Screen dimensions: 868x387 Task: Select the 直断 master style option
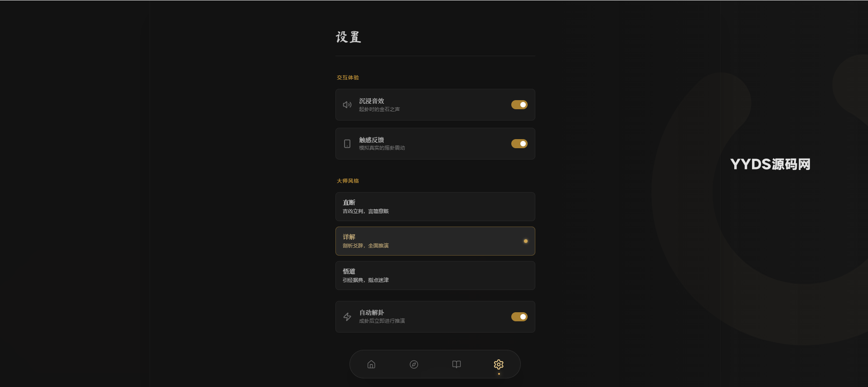tap(435, 207)
